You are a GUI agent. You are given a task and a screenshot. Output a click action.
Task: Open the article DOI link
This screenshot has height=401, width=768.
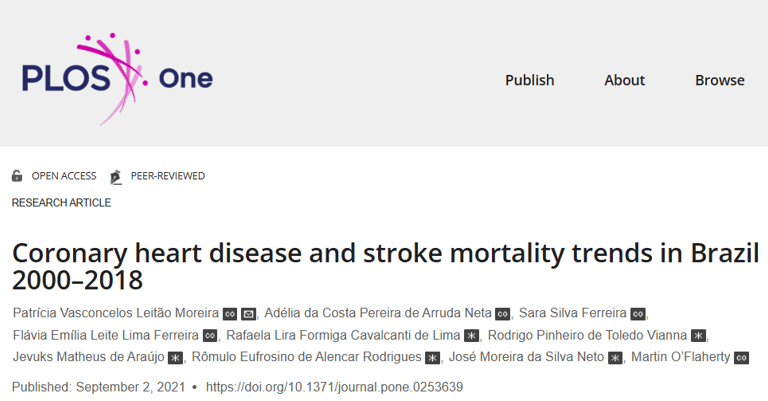334,386
